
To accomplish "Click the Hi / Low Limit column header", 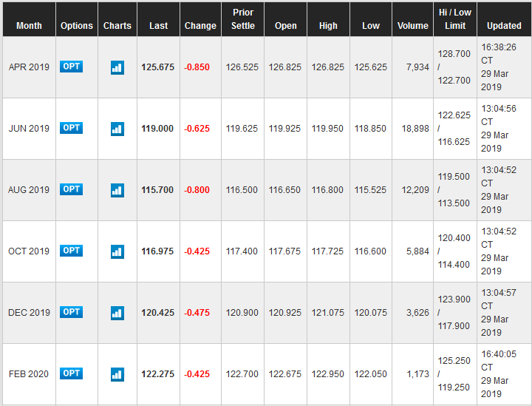I will [x=455, y=19].
